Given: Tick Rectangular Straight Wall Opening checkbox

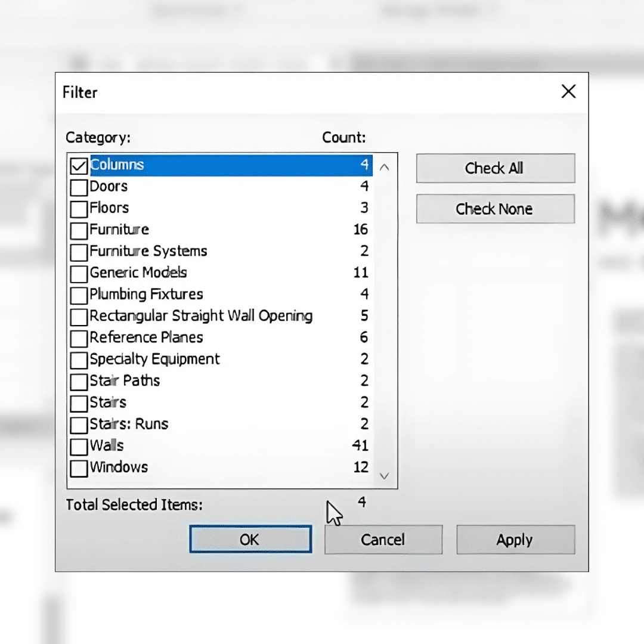Looking at the screenshot, I should (x=79, y=317).
